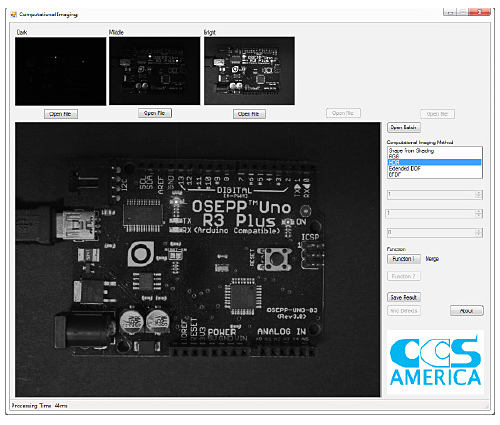Screen dimensions: 500x425
Task: Click the merged HDR result image
Action: pyautogui.click(x=198, y=259)
